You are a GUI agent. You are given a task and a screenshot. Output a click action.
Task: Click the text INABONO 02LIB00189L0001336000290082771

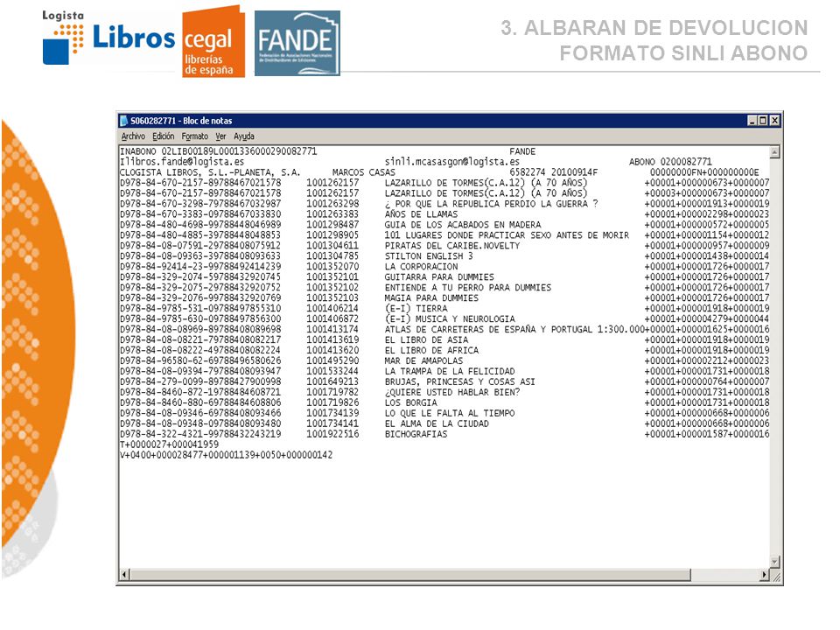219,151
